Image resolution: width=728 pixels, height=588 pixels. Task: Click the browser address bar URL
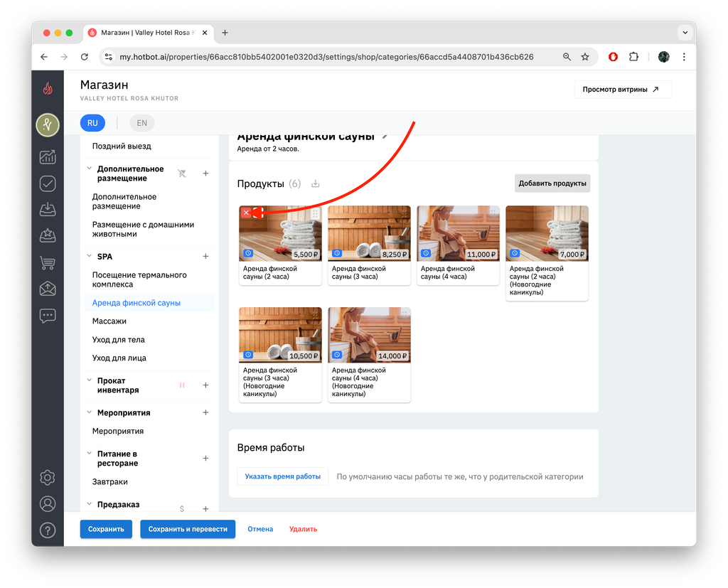[326, 57]
